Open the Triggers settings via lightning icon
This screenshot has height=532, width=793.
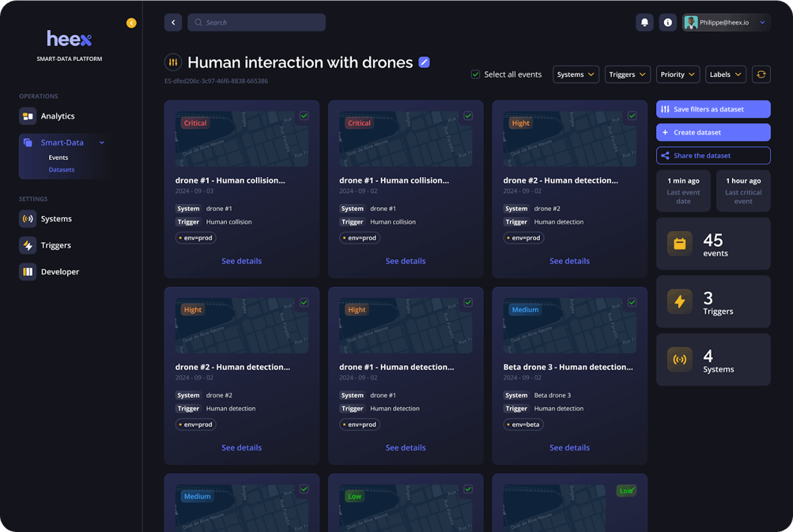(x=27, y=245)
